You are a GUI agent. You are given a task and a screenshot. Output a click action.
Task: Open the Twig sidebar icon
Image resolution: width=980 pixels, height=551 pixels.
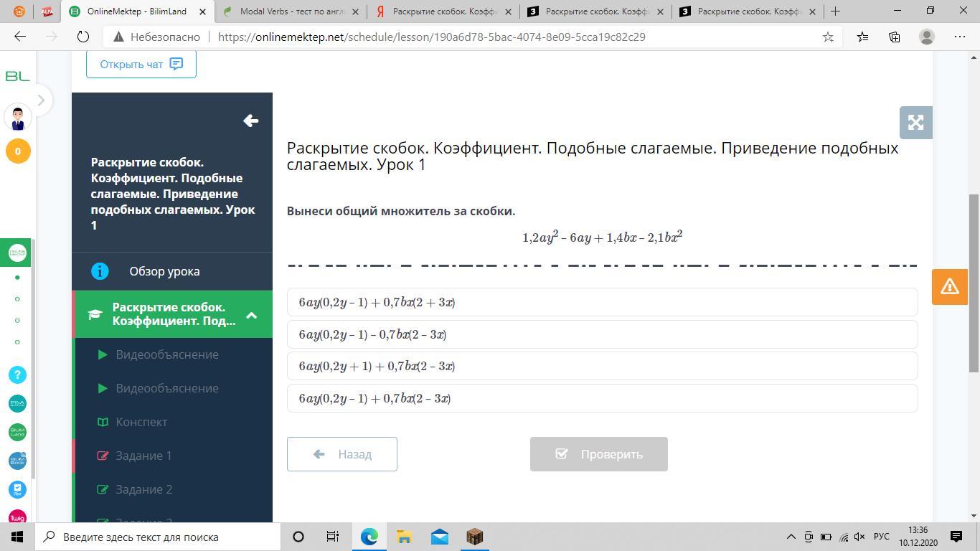[17, 517]
